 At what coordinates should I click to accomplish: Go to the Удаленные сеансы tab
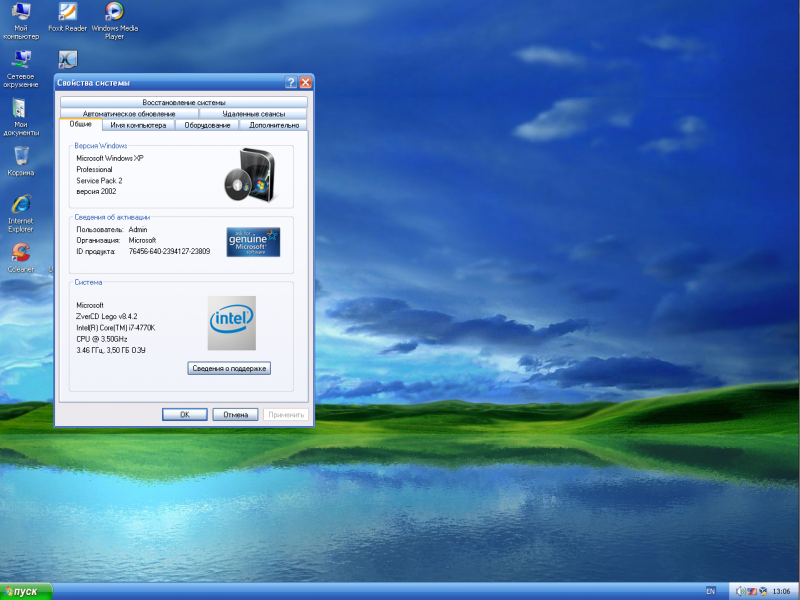coord(253,113)
